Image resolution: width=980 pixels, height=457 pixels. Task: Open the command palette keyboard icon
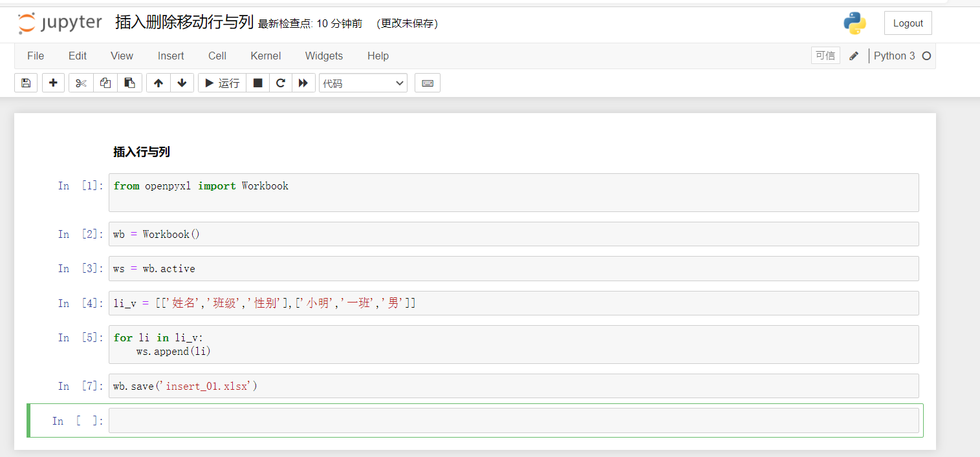tap(427, 83)
